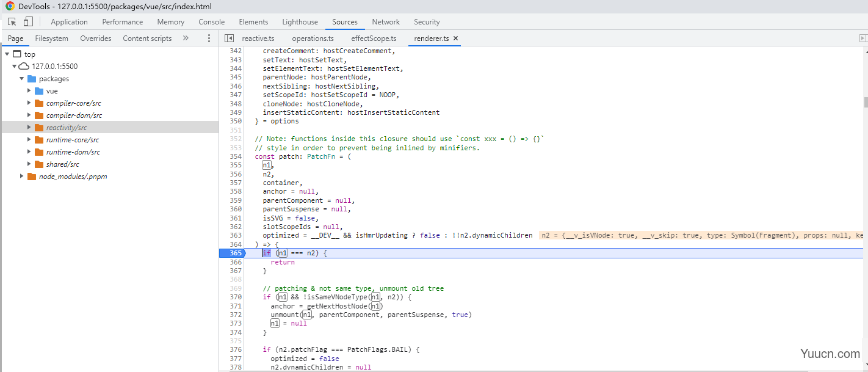Click the PatchFn type on line 354
Viewport: 868px width, 372px height.
320,156
